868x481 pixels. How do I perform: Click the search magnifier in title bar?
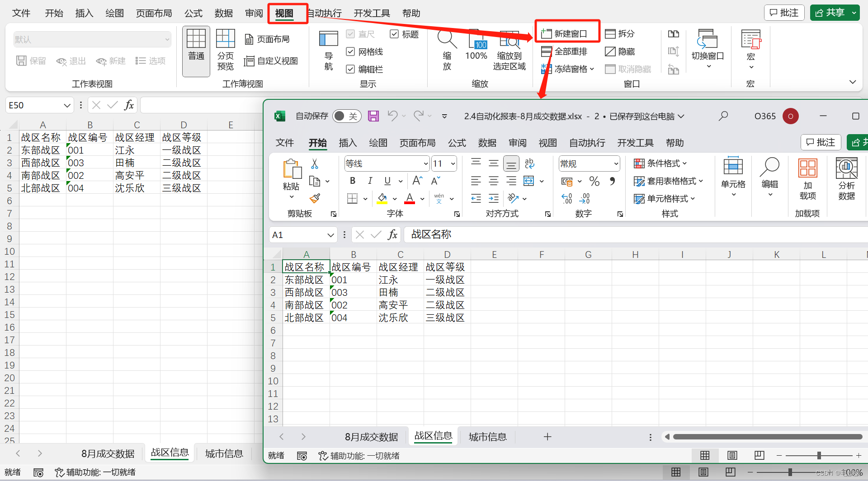(723, 116)
